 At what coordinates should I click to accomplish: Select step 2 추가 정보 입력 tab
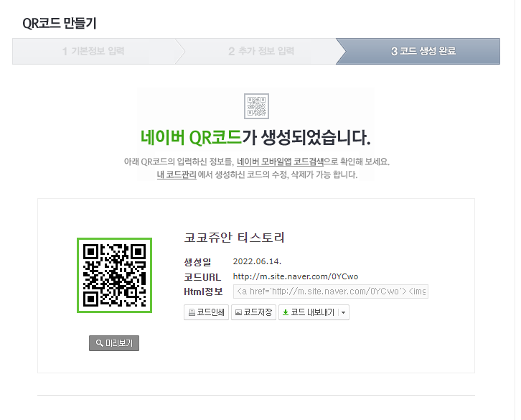261,51
